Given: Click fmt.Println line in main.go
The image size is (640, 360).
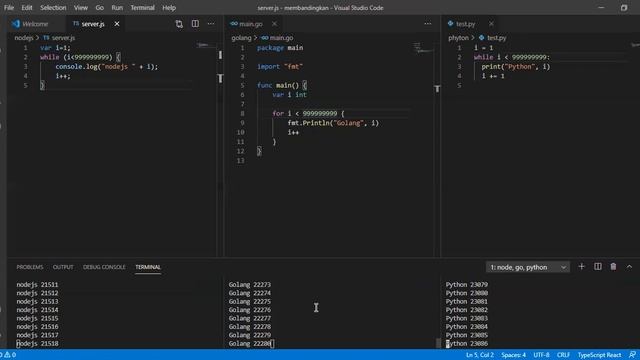Looking at the screenshot, I should (x=333, y=123).
